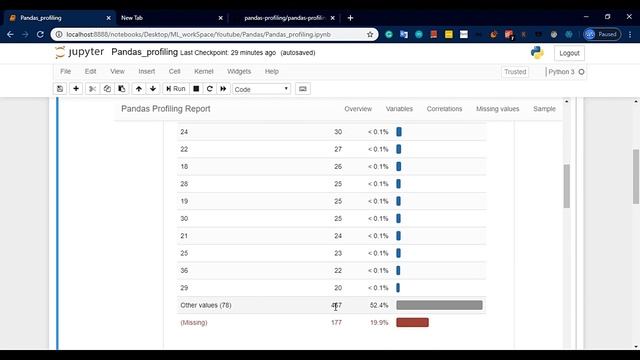This screenshot has height=360, width=640.
Task: Cut selected cells with the scissors icon
Action: click(x=92, y=89)
